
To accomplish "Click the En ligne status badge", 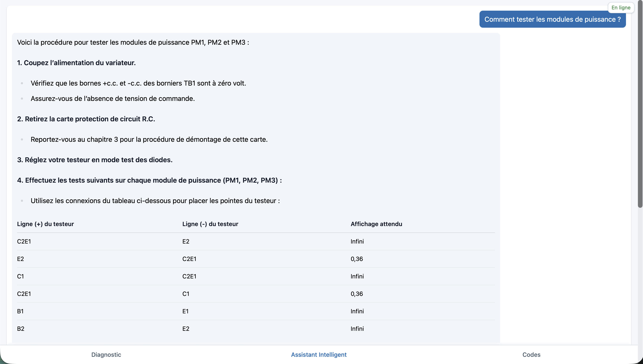I will (621, 7).
